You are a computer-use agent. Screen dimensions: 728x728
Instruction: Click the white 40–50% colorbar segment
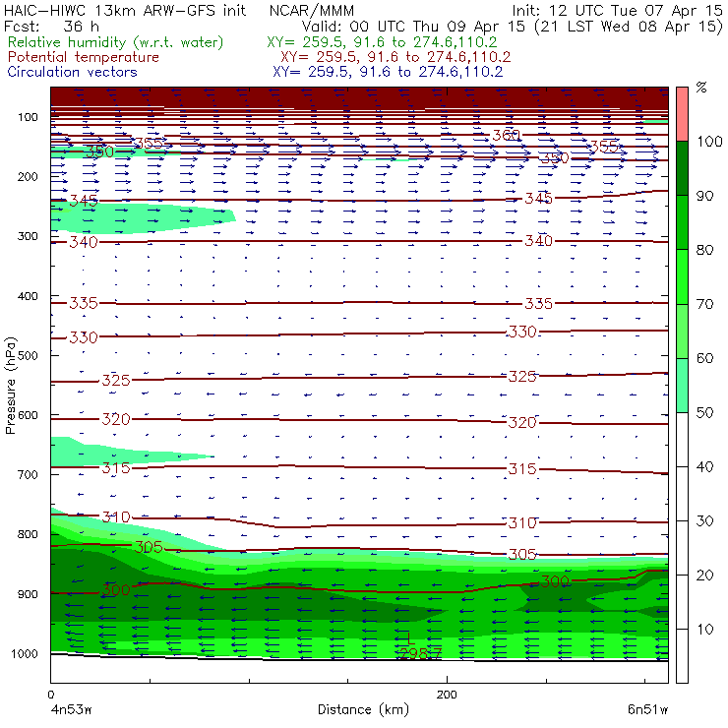pos(682,439)
